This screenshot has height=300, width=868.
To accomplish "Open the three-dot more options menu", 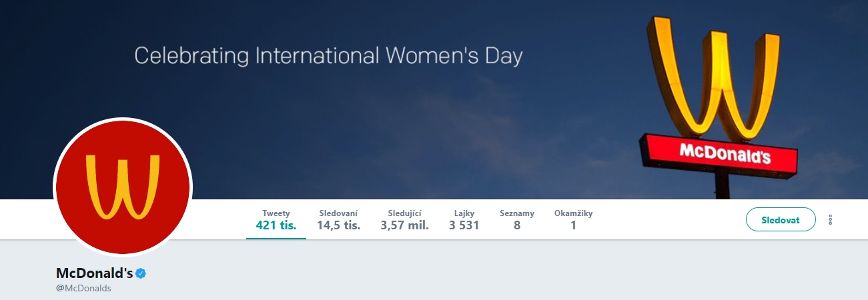I will pyautogui.click(x=831, y=219).
